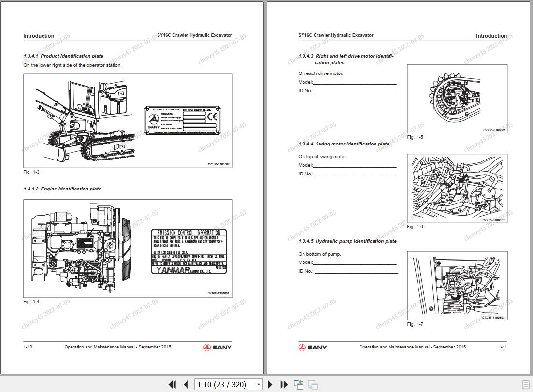Jump to the last page
533x392 pixels.
pyautogui.click(x=284, y=385)
